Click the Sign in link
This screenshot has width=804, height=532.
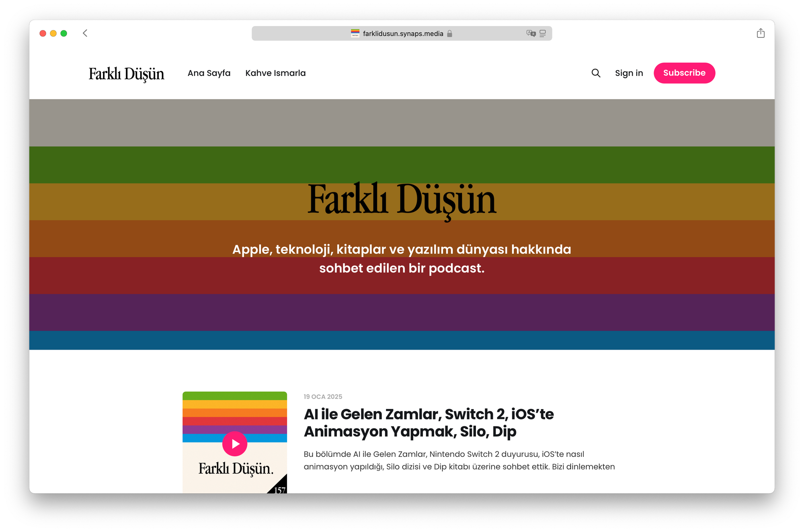pyautogui.click(x=629, y=73)
